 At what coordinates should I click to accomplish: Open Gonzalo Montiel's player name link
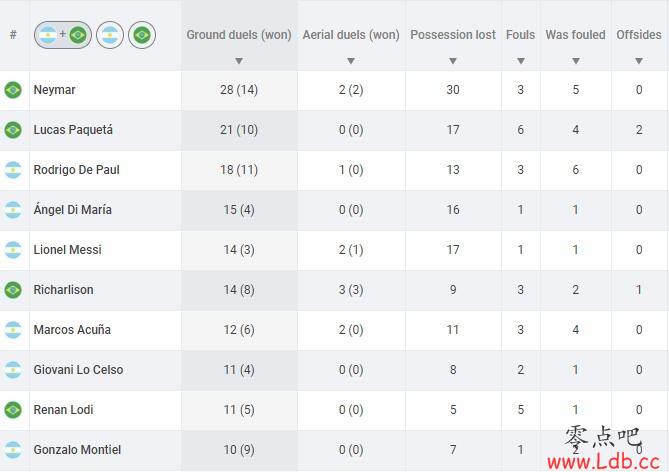click(x=77, y=450)
